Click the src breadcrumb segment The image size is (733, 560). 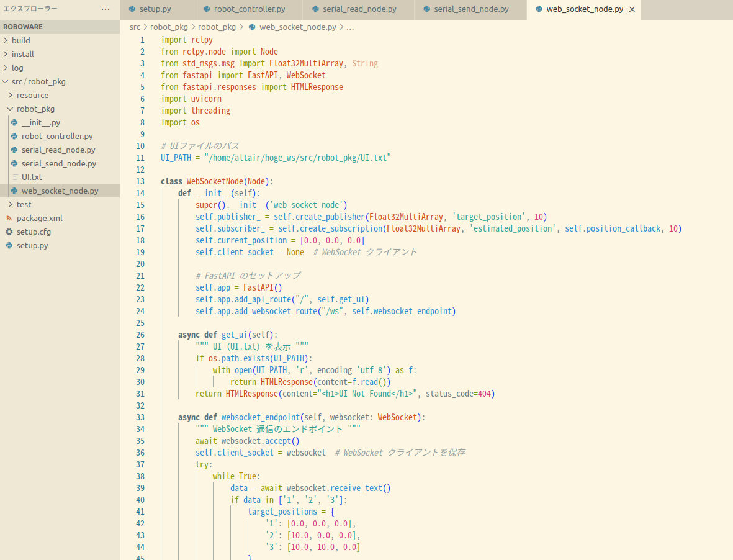click(135, 27)
